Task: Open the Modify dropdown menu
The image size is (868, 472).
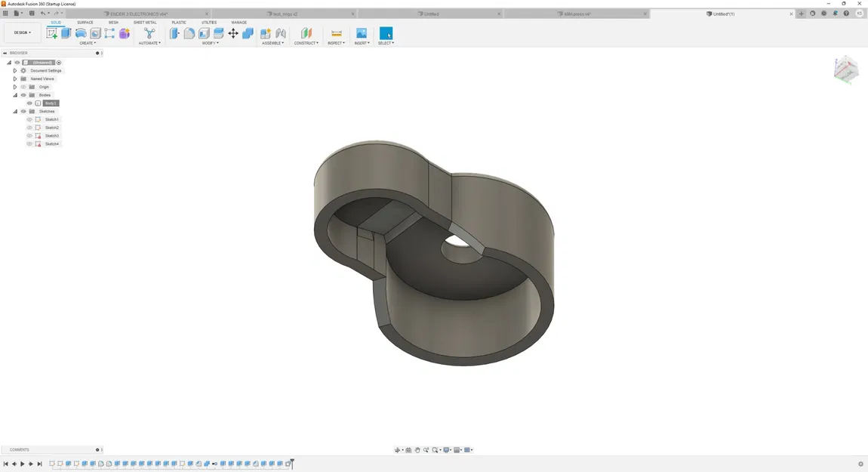Action: coord(211,42)
